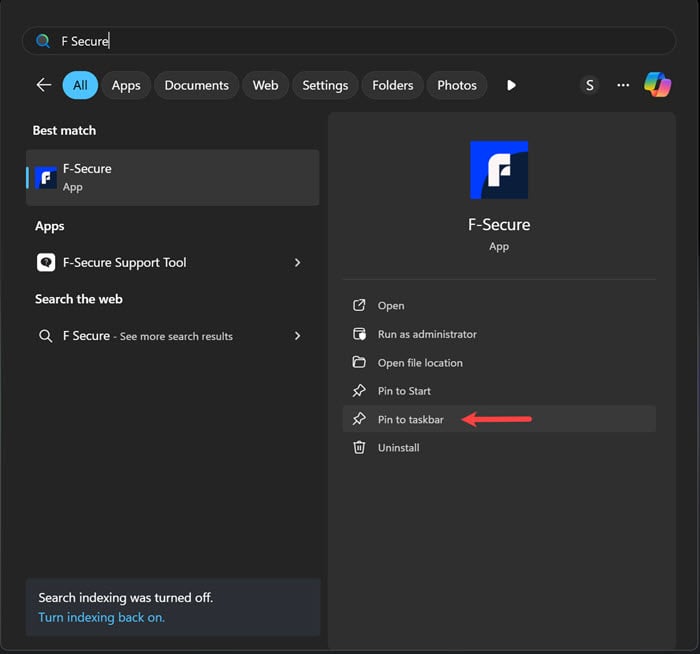This screenshot has width=700, height=654.
Task: Click the F-Secure Support Tool icon
Action: (x=46, y=262)
